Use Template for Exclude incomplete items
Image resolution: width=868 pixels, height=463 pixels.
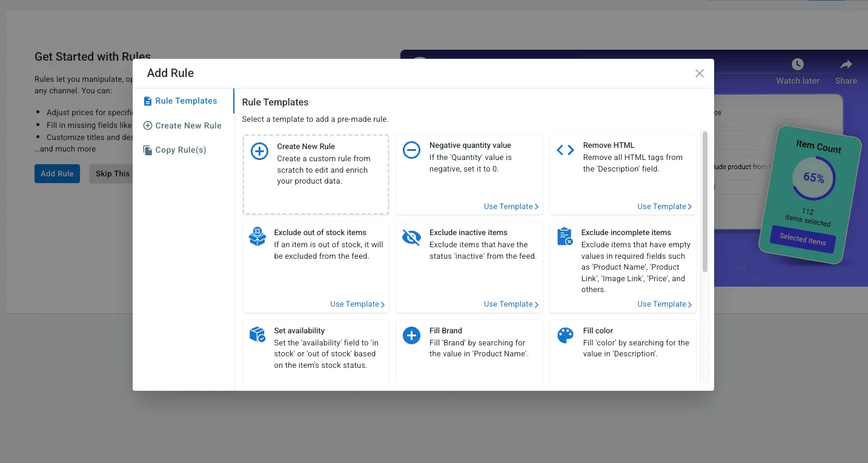[x=664, y=304]
